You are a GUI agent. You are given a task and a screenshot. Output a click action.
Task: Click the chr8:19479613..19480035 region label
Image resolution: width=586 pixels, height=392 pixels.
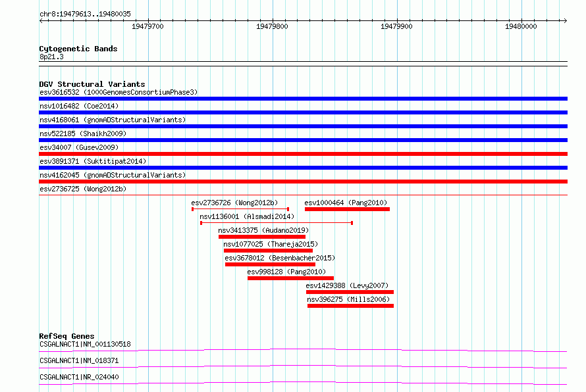(85, 14)
